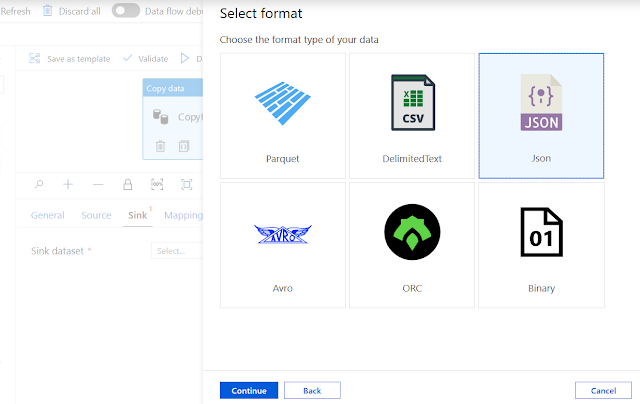640x404 pixels.
Task: Click the zoom to 100% icon
Action: pos(157,184)
